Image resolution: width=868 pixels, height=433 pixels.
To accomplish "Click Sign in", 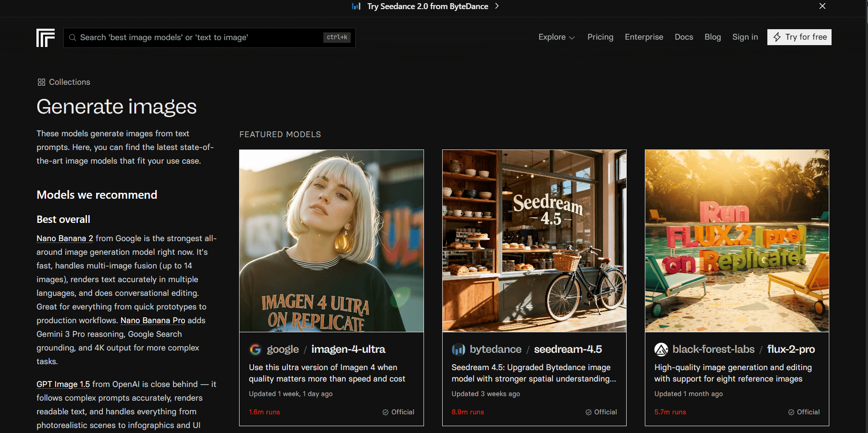I will point(745,37).
